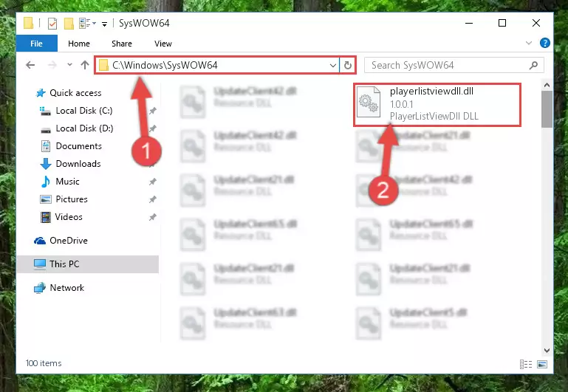
Task: Open Local Disk (D:) in sidebar
Action: tap(84, 128)
